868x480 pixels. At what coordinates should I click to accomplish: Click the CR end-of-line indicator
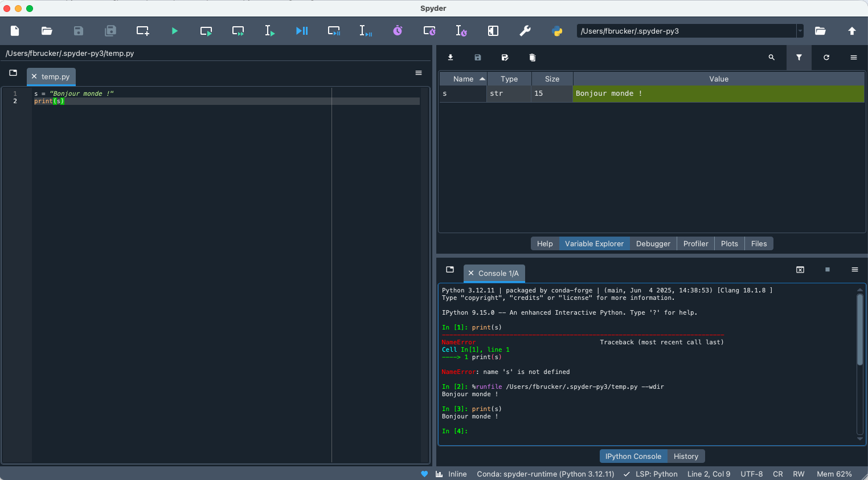[778, 474]
